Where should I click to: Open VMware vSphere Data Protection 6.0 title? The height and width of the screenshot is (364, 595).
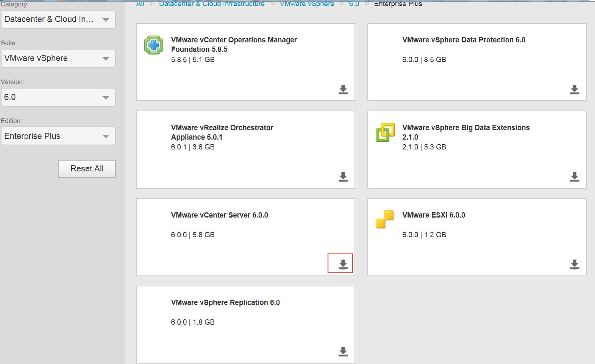coord(464,40)
